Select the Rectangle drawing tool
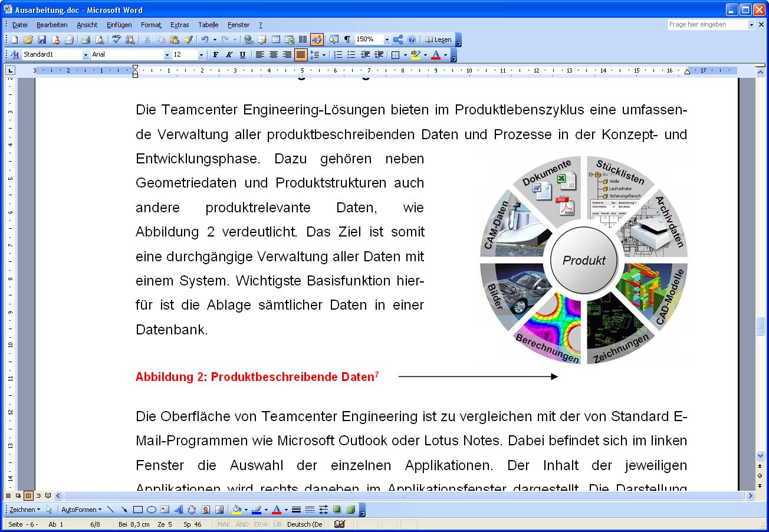 coord(138,510)
